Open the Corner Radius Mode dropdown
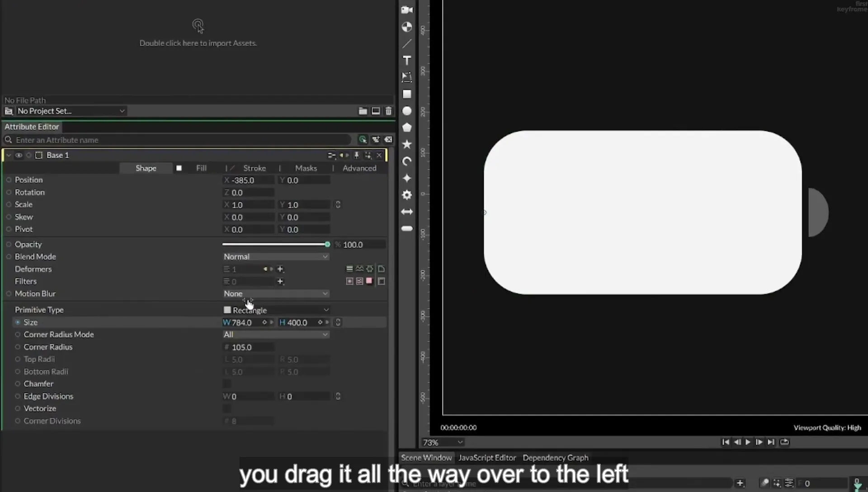 pyautogui.click(x=276, y=335)
